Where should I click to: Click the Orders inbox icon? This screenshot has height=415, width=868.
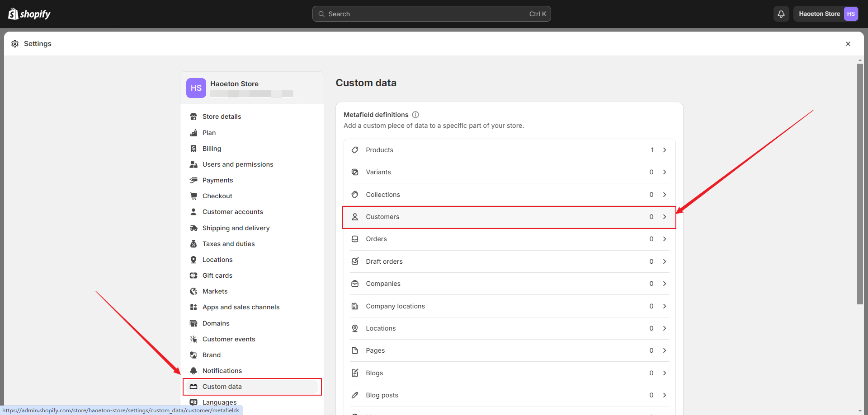355,239
